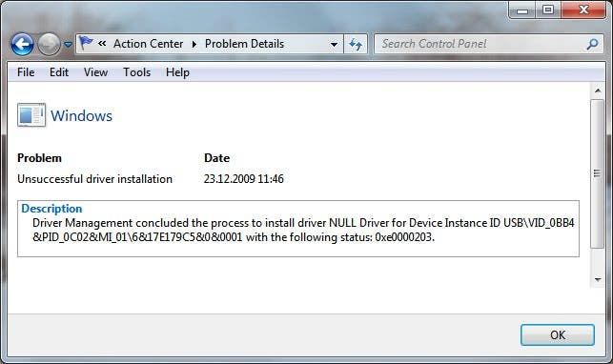Click the scrollbar up arrow
The width and height of the screenshot is (613, 364).
pyautogui.click(x=598, y=91)
